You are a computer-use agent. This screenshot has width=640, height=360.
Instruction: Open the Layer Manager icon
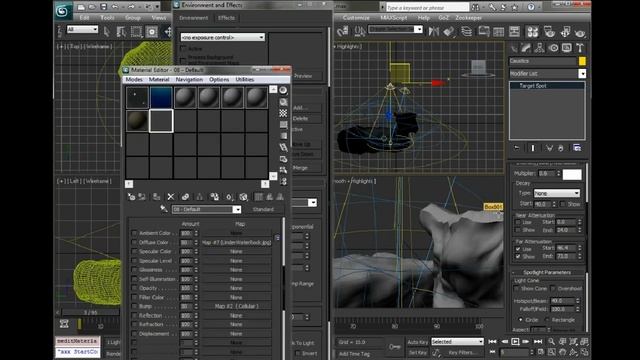(466, 31)
